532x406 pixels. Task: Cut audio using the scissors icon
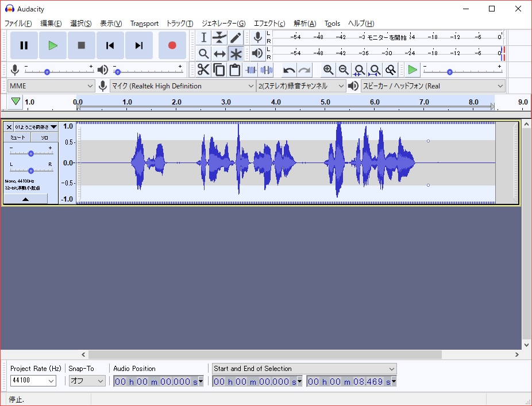pos(202,69)
